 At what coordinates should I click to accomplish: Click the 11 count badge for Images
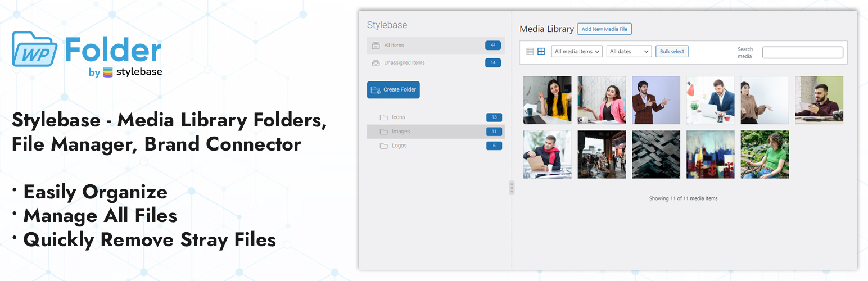pos(494,132)
